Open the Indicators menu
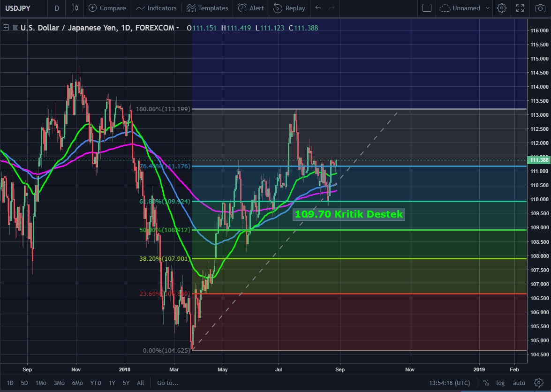 (157, 8)
